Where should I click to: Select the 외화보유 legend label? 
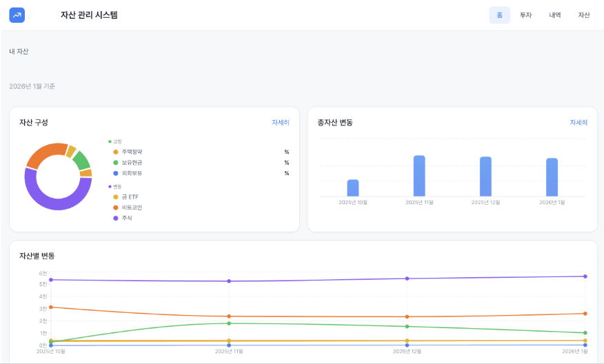coord(132,173)
